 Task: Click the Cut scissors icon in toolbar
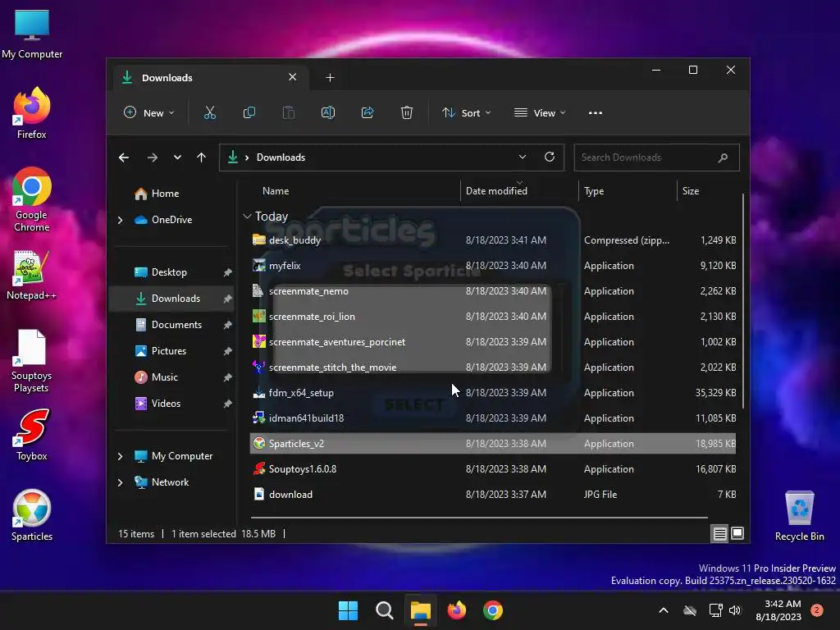209,112
